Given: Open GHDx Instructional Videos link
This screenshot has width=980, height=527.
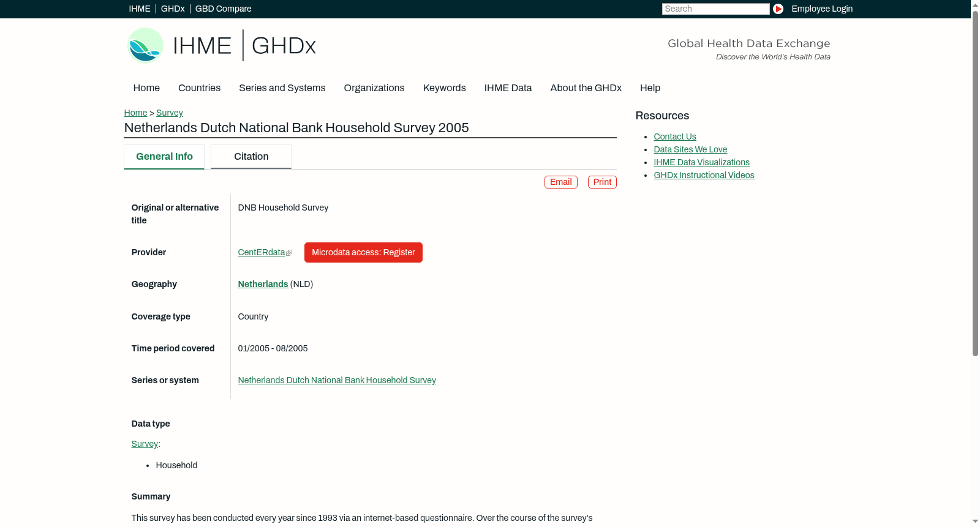Looking at the screenshot, I should point(704,175).
